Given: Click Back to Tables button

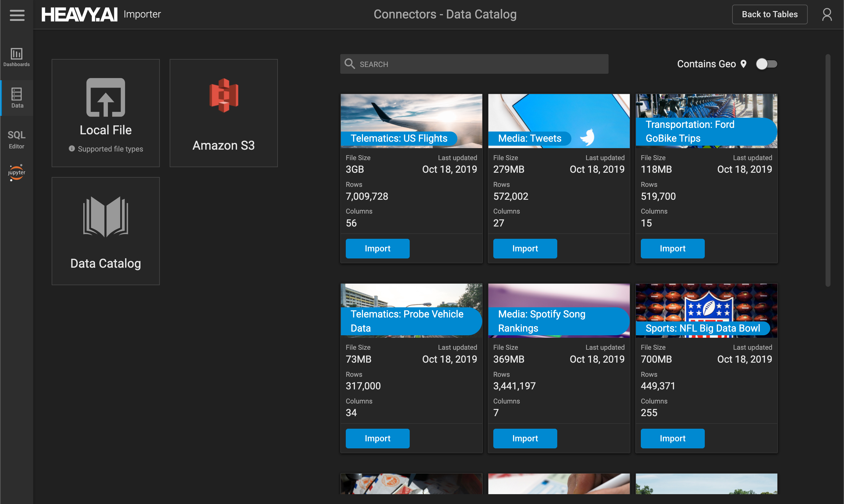Looking at the screenshot, I should tap(770, 14).
